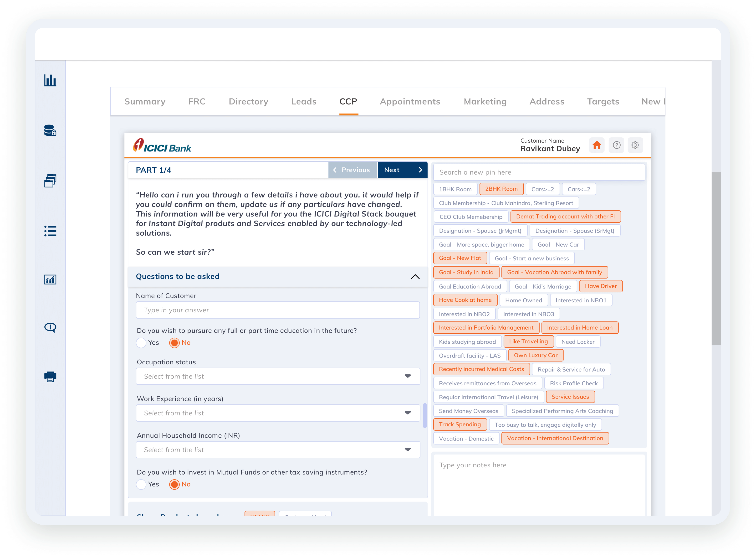Toggle Interested in Home Loan pin
The height and width of the screenshot is (558, 756).
point(579,328)
